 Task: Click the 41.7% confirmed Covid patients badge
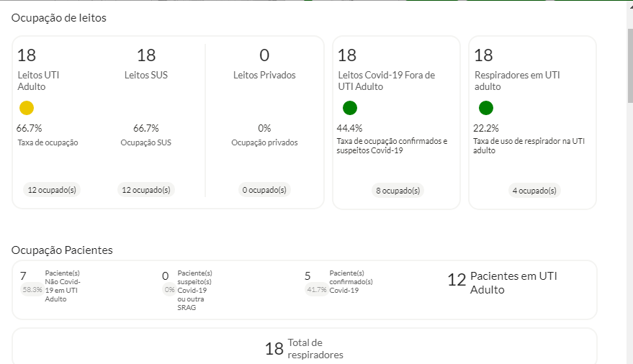click(x=317, y=289)
